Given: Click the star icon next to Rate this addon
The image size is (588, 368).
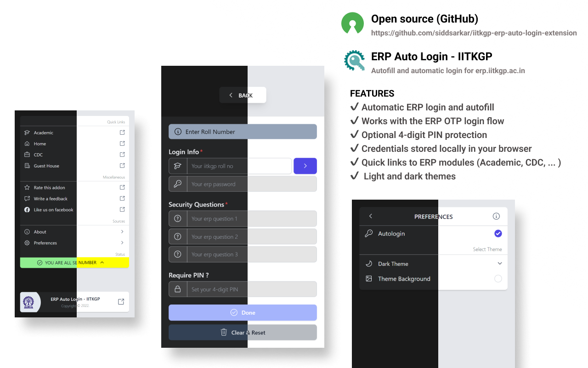Looking at the screenshot, I should (x=27, y=188).
